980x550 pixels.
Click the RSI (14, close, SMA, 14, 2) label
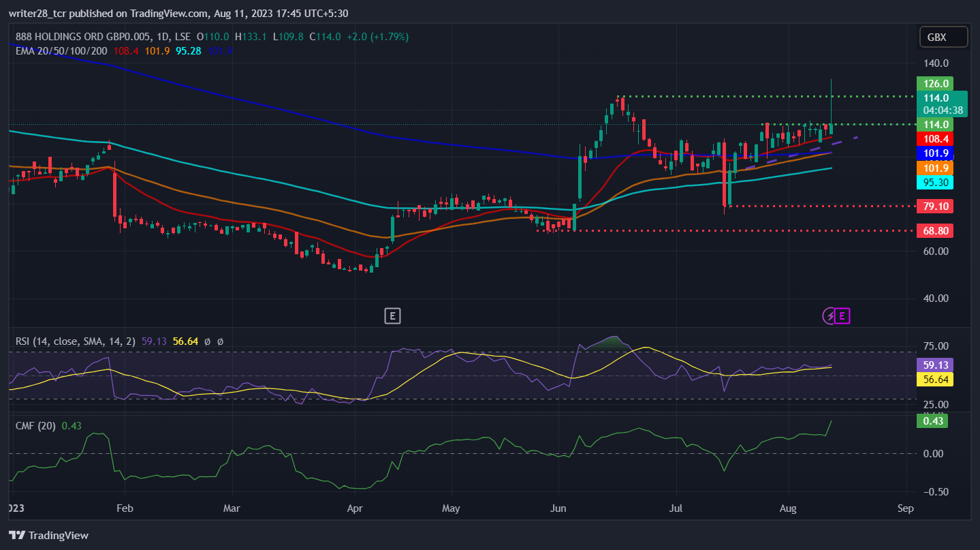tap(76, 341)
